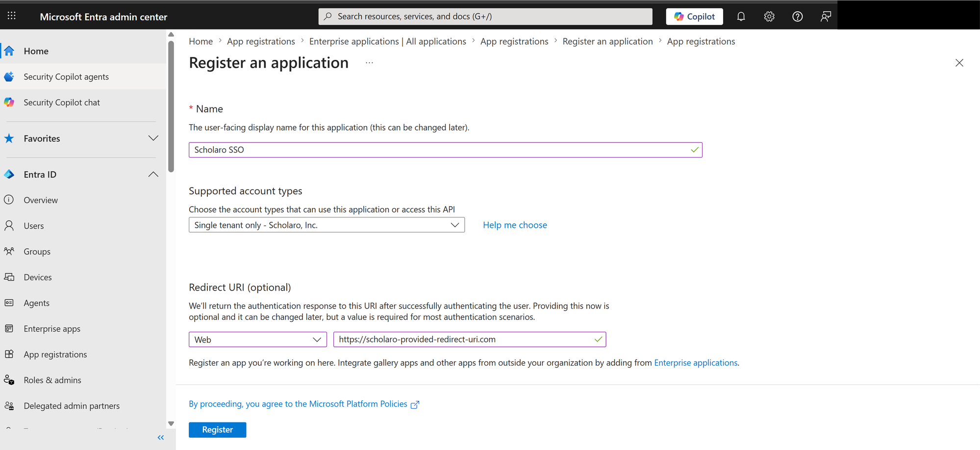Collapse the sidebar with double chevron
This screenshot has width=980, height=450.
pos(161,437)
